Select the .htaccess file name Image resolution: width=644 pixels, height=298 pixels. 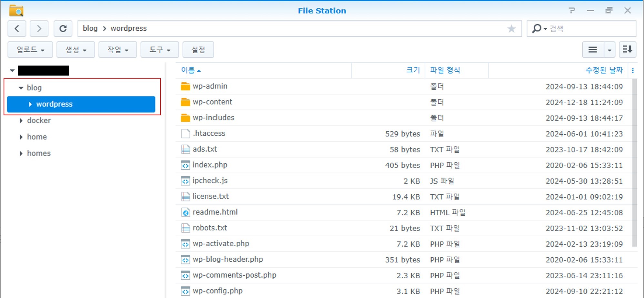coord(209,133)
